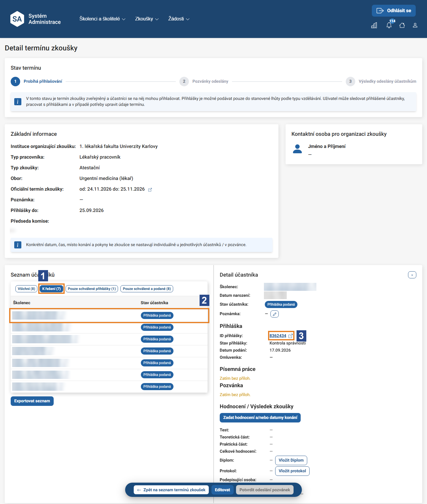Click the Školenec column header

point(22,303)
